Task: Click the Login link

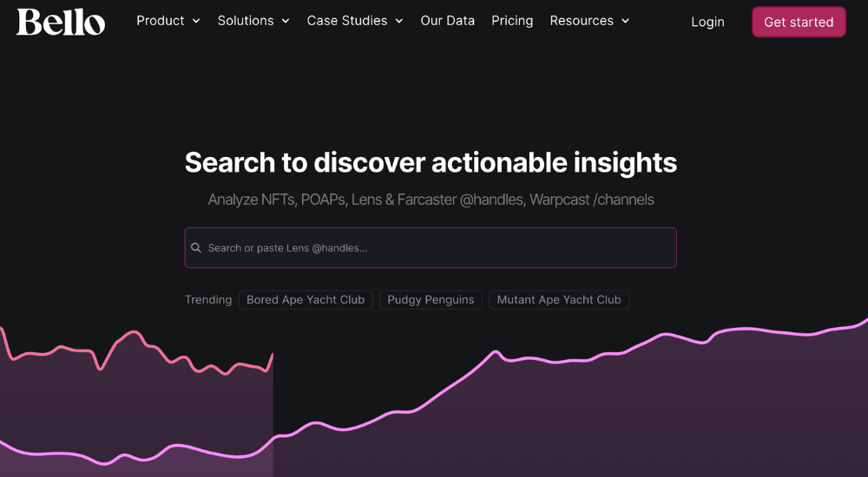Action: point(707,22)
